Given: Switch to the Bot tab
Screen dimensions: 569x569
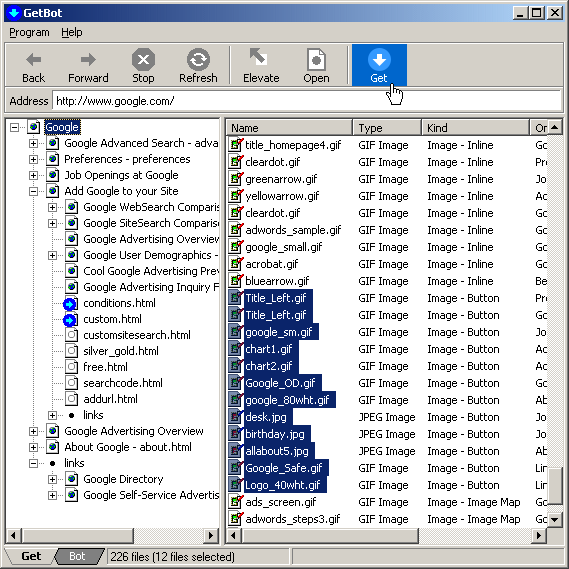Looking at the screenshot, I should point(77,556).
